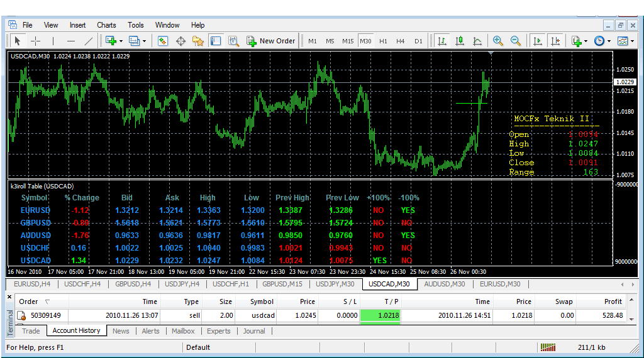Image resolution: width=644 pixels, height=358 pixels.
Task: Expand the Indicators dropdown arrow
Action: click(x=586, y=41)
